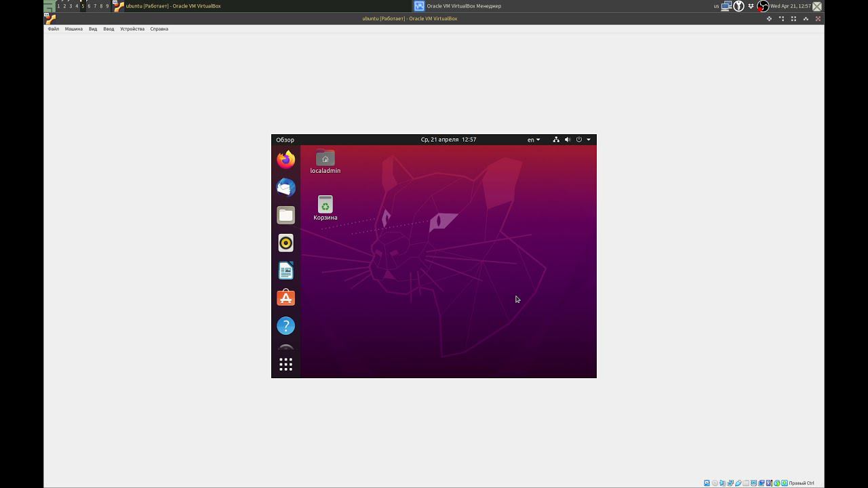The image size is (868, 488).
Task: Click the optical disc status icon
Action: pos(715,483)
